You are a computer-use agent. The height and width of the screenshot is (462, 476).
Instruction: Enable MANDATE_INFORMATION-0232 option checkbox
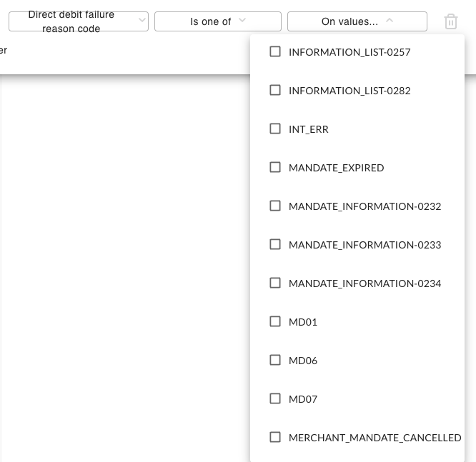(x=275, y=206)
